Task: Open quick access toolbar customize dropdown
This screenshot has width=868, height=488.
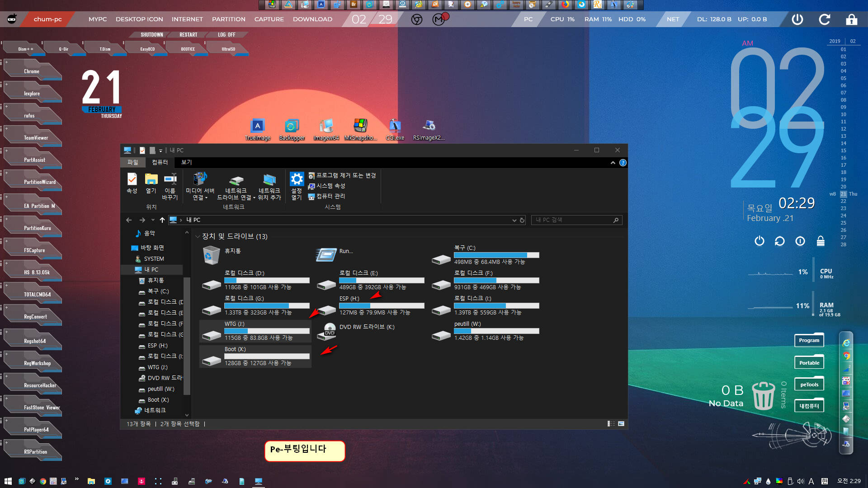Action: point(160,150)
